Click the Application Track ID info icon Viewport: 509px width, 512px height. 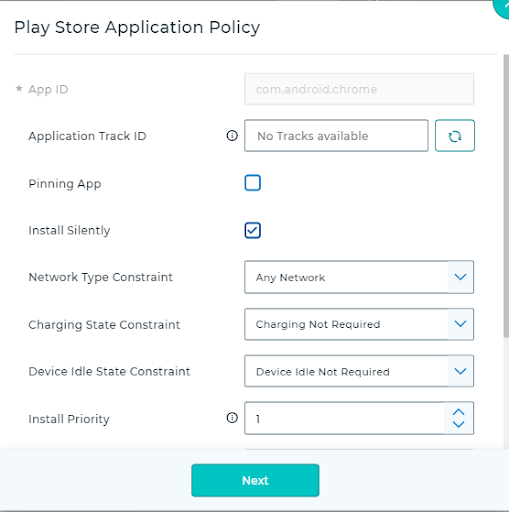[x=232, y=136]
